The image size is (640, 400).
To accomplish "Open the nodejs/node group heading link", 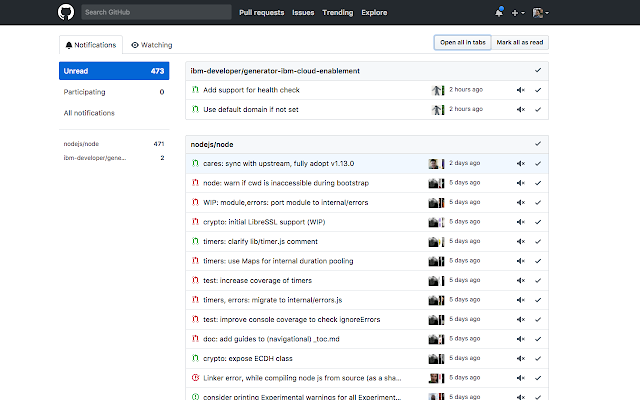I will coord(212,144).
